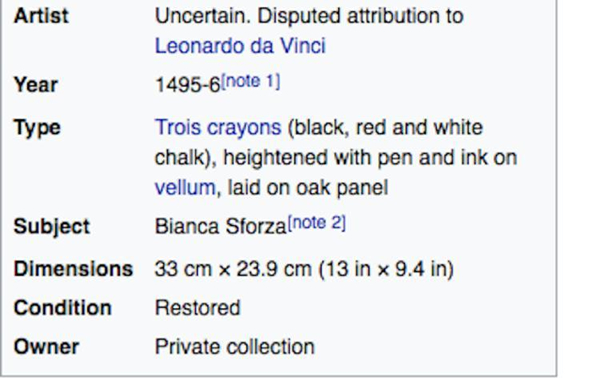Click the Subject row label
This screenshot has width=600, height=378.
point(52,226)
